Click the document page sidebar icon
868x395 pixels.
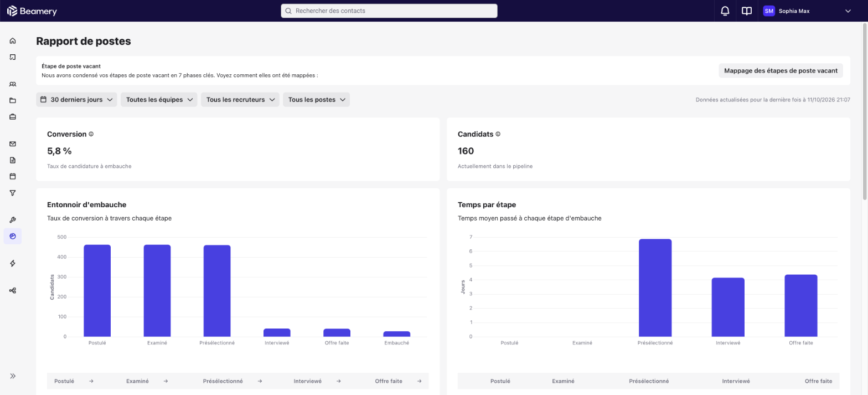pyautogui.click(x=13, y=160)
